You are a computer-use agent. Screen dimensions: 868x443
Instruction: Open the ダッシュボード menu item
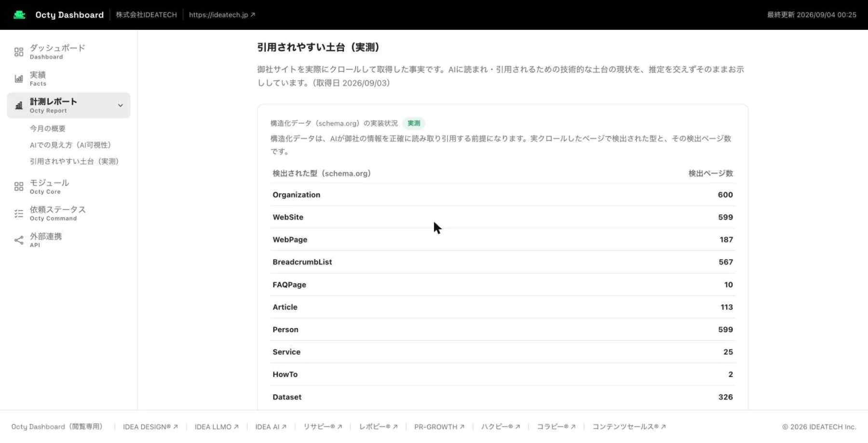[x=68, y=52]
